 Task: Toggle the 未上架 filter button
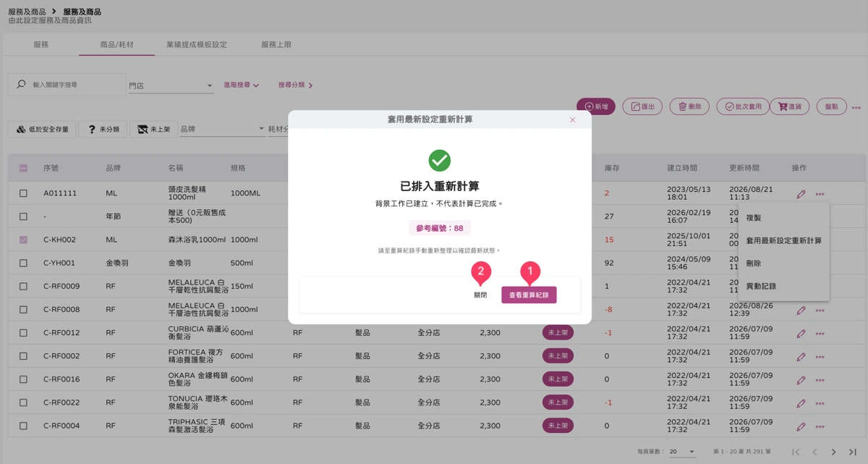pyautogui.click(x=153, y=130)
